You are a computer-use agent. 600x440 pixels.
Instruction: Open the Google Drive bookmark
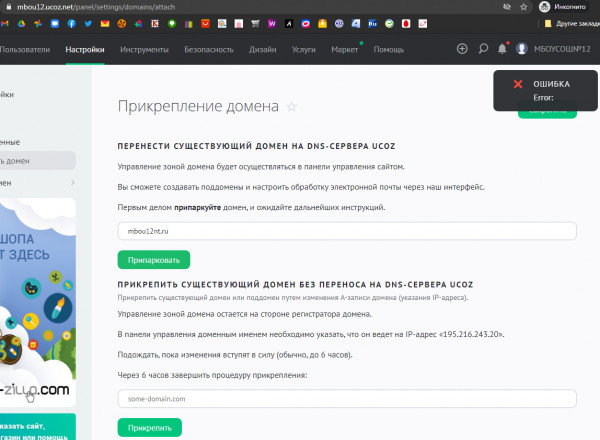click(x=21, y=24)
